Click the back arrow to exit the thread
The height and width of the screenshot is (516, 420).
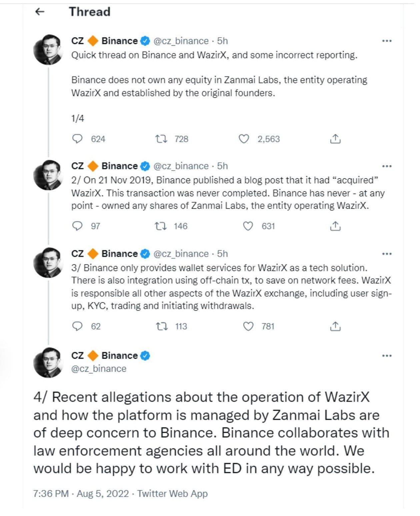pyautogui.click(x=40, y=12)
